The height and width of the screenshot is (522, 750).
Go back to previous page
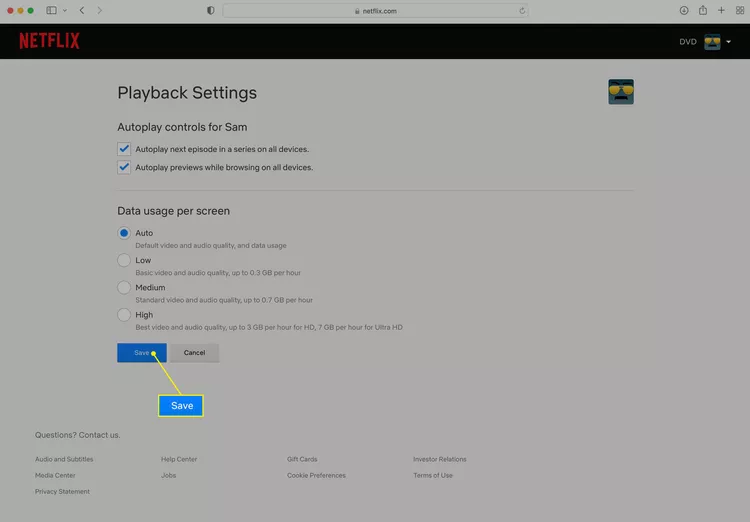tap(82, 10)
